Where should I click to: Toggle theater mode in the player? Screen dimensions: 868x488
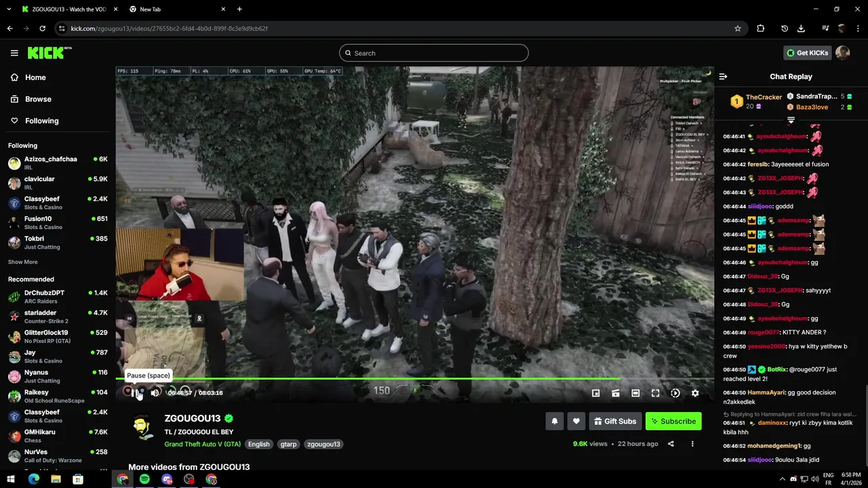pos(635,393)
